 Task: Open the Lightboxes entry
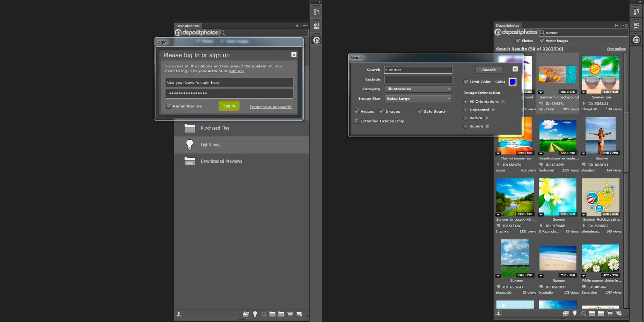[x=241, y=145]
